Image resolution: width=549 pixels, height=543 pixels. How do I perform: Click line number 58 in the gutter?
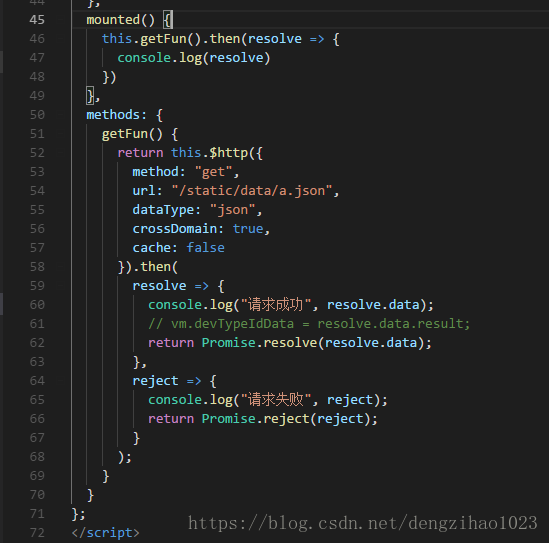tap(37, 267)
